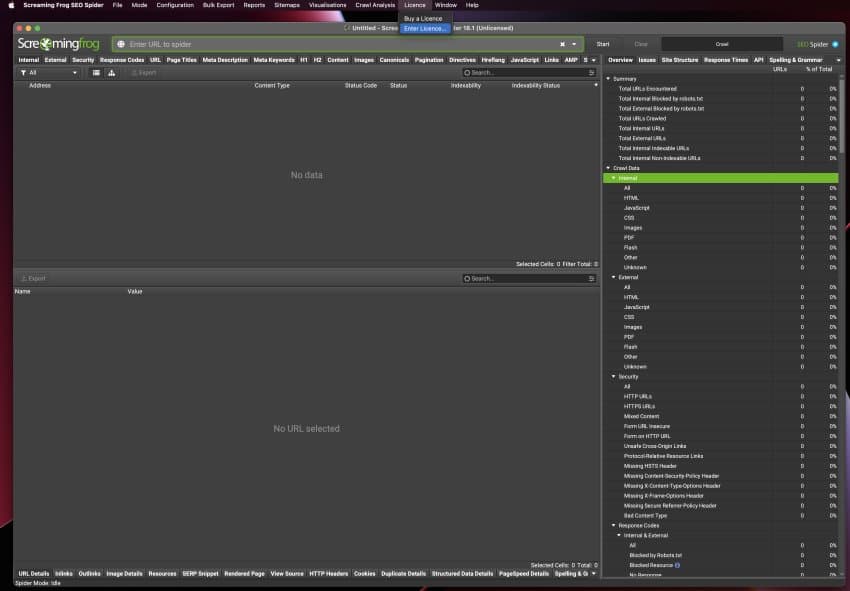Click the SEO Spider blue circle icon
The width and height of the screenshot is (850, 591).
[x=835, y=44]
